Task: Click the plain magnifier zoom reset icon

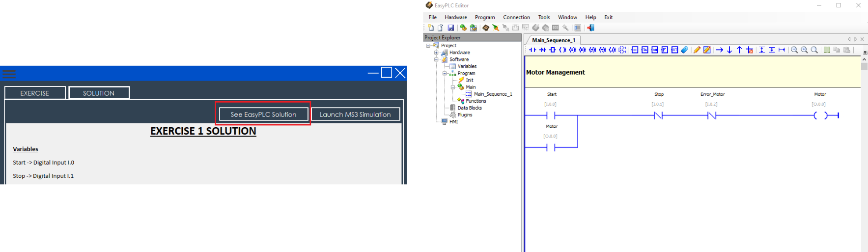Action: point(814,50)
